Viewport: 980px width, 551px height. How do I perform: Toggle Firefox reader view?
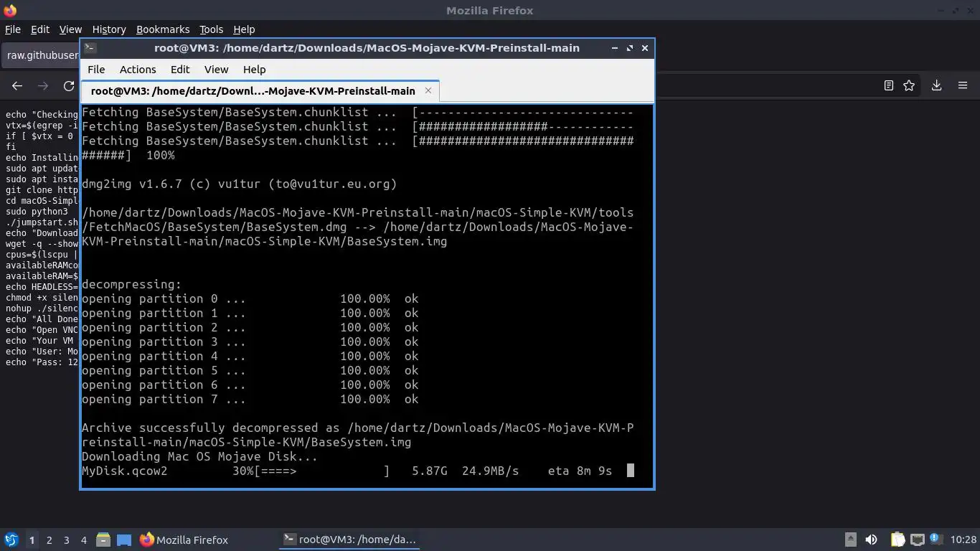pos(888,85)
